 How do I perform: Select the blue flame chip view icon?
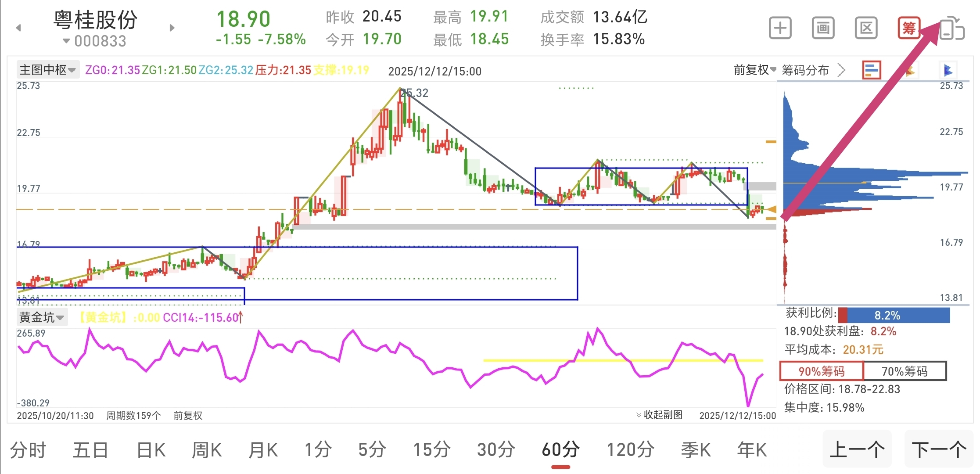tap(948, 70)
